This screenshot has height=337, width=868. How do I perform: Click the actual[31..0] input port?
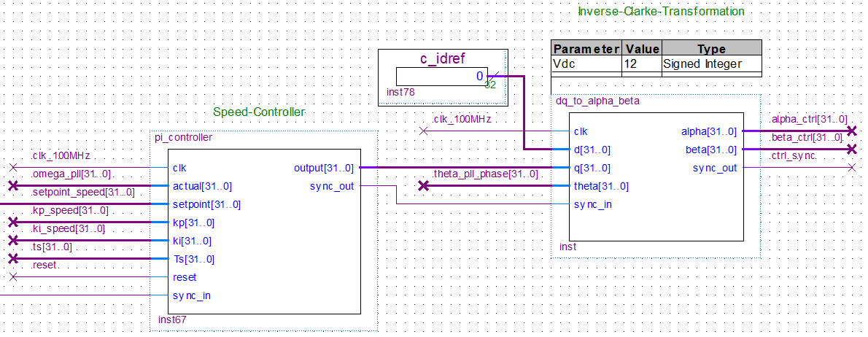(x=202, y=186)
